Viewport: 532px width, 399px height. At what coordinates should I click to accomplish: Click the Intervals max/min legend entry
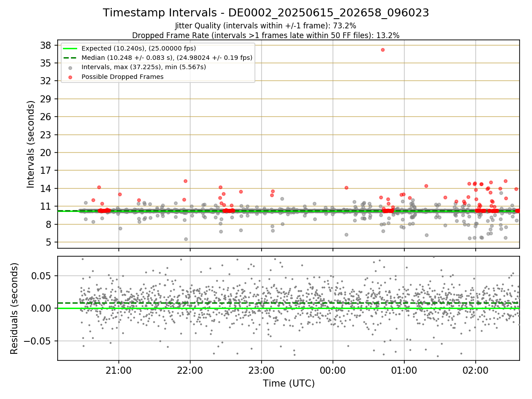[144, 67]
